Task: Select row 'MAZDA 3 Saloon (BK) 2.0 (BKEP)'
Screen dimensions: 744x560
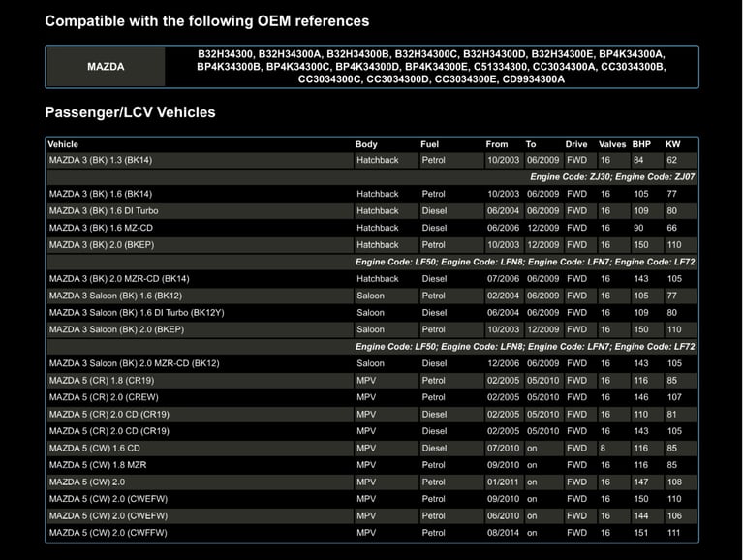Action: pyautogui.click(x=372, y=329)
